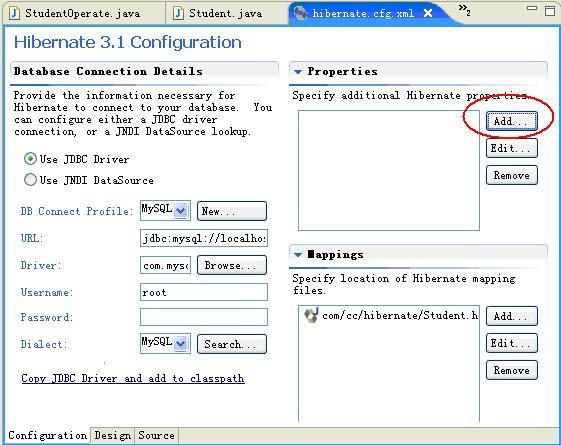Maximize the editor area

pyautogui.click(x=550, y=10)
